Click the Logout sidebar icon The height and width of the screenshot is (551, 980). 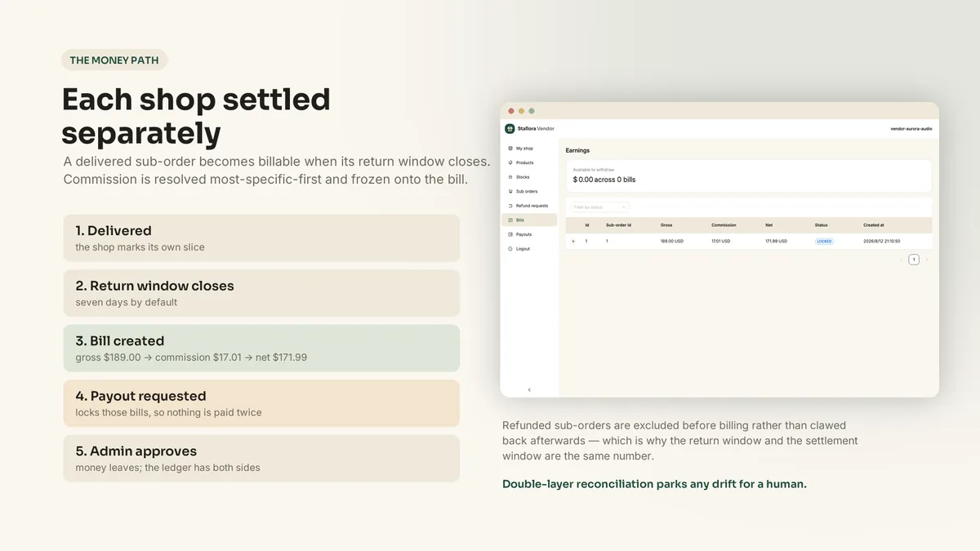tap(510, 249)
